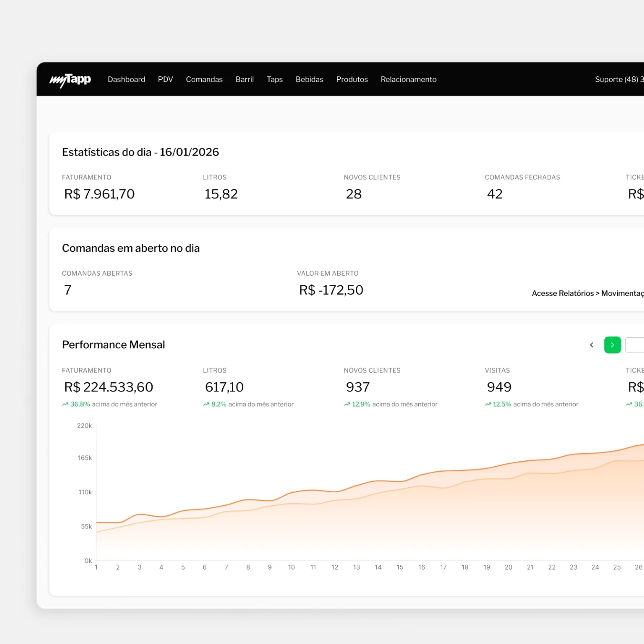This screenshot has width=644, height=644.
Task: Switch to the Relacionamento page
Action: 408,80
